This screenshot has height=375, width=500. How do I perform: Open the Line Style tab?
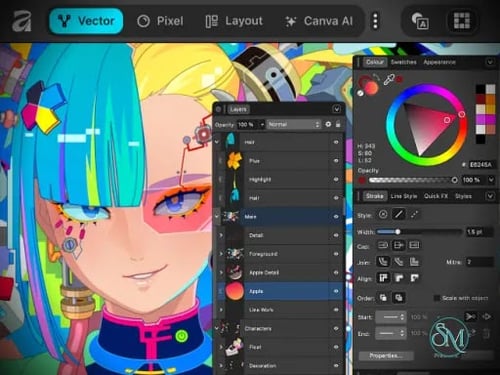[x=404, y=196]
